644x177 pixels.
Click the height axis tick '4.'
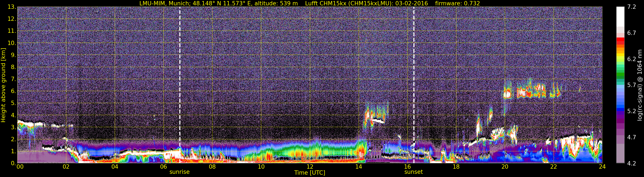click(13, 115)
